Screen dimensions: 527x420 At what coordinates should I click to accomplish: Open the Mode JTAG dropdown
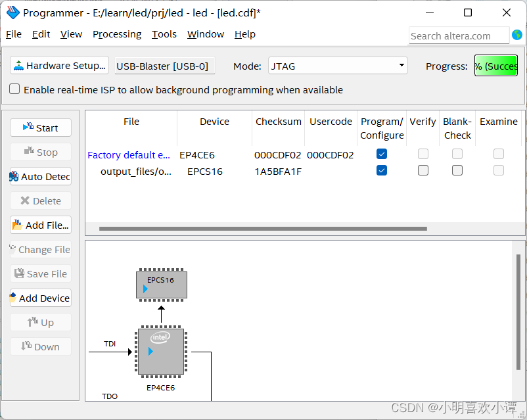(x=338, y=66)
